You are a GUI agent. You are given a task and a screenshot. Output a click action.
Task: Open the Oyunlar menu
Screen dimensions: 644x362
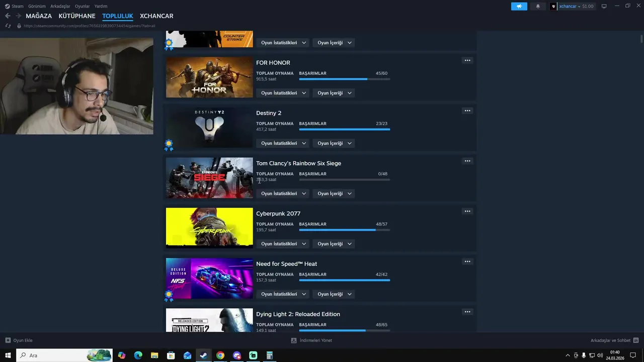(x=82, y=6)
